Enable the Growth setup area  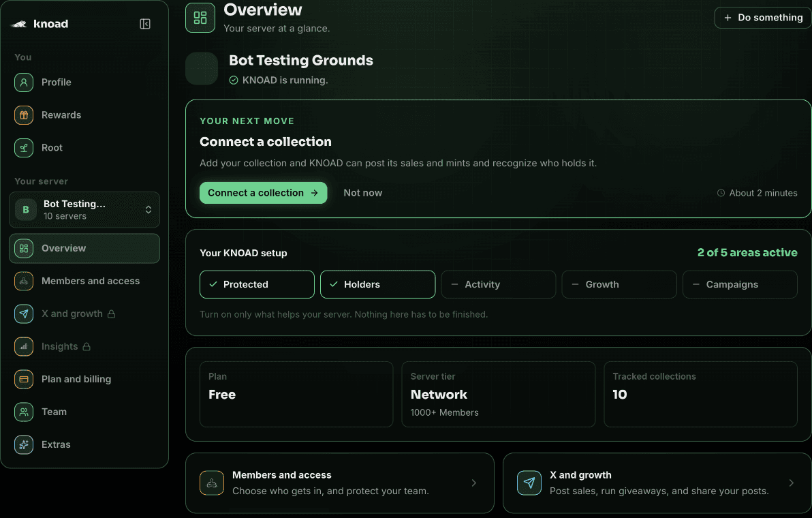pyautogui.click(x=619, y=284)
